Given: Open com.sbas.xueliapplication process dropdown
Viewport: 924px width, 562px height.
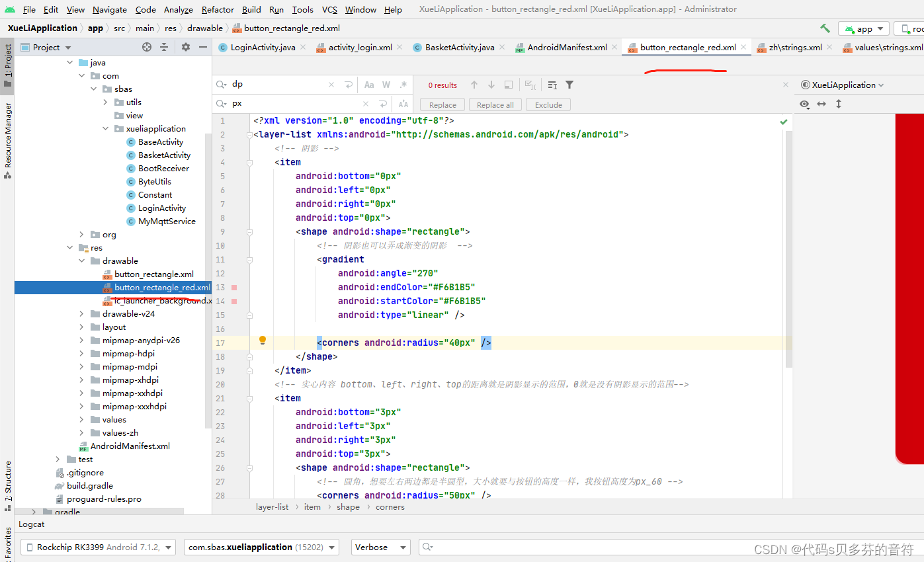Looking at the screenshot, I should click(x=261, y=547).
